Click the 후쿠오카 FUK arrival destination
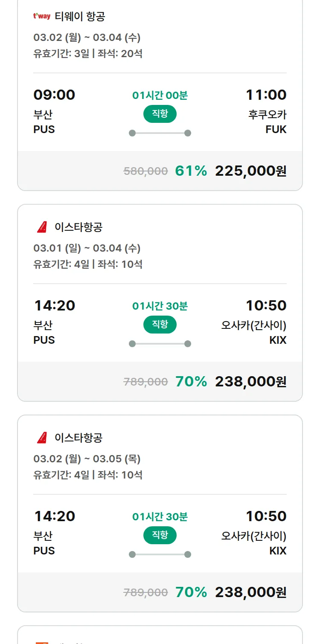320x644 pixels. coord(267,122)
